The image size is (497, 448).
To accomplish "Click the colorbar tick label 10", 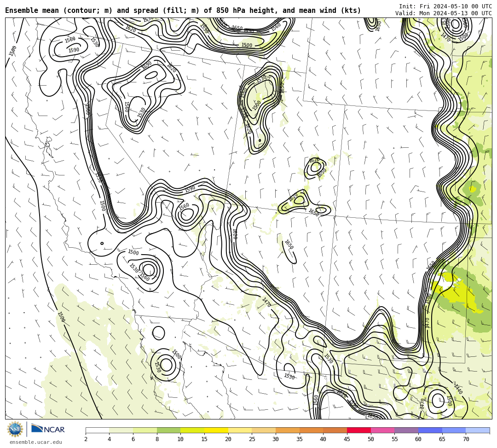I will point(180,439).
